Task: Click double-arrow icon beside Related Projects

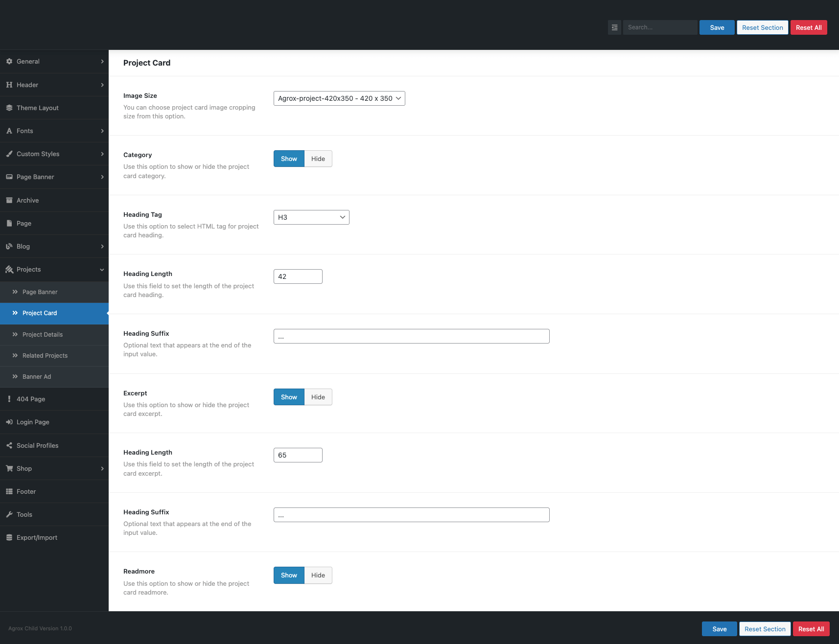Action: (x=15, y=355)
